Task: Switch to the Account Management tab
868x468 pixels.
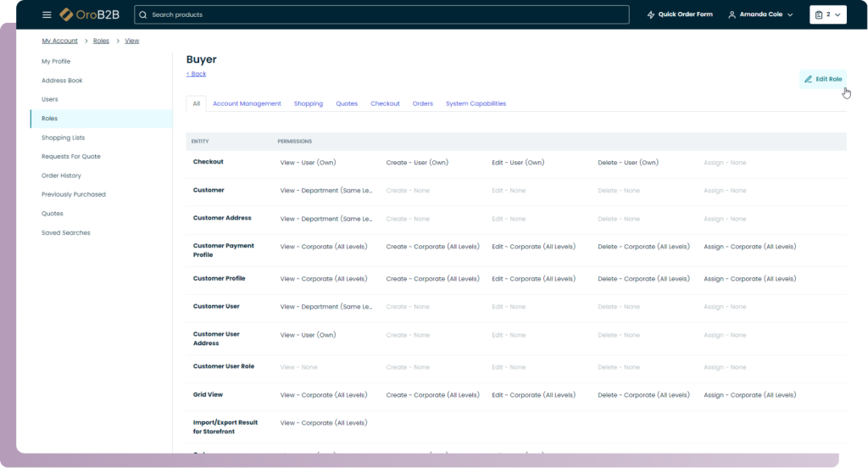Action: (247, 103)
